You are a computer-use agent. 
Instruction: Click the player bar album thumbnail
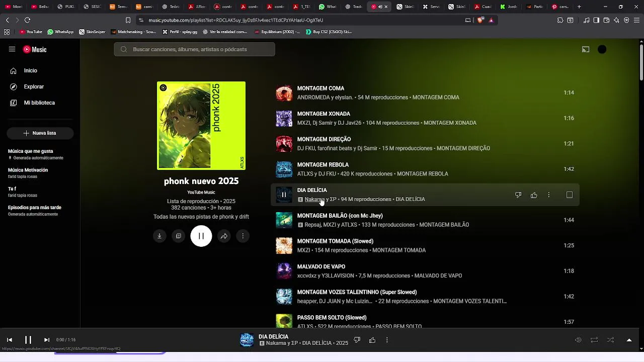point(247,340)
